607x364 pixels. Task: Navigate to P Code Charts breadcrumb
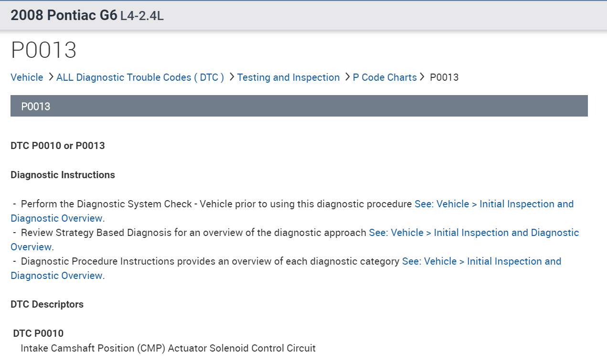pos(384,77)
